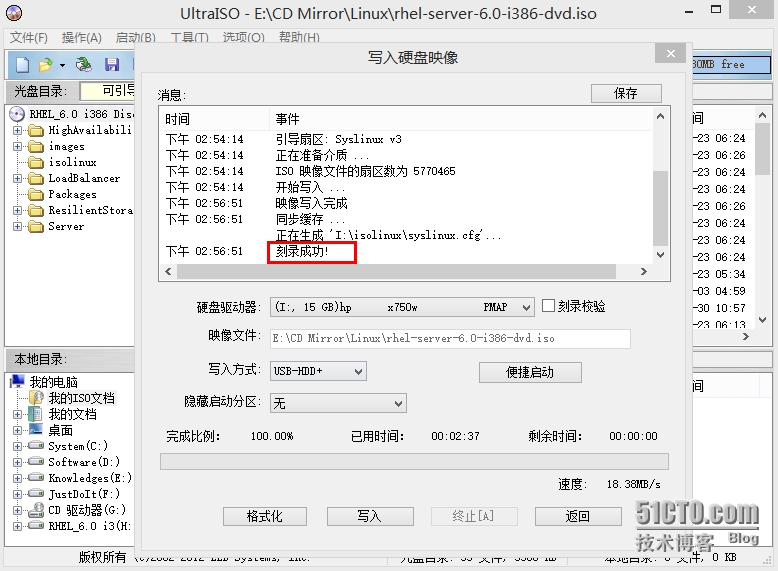Click the New file toolbar icon
The image size is (778, 571).
click(22, 64)
